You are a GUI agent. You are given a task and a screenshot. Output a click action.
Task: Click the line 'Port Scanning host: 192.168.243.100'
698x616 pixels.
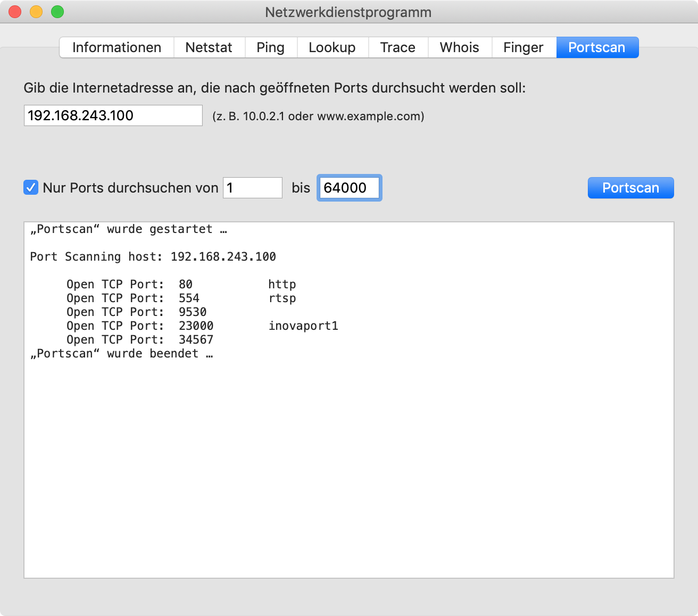(x=153, y=257)
